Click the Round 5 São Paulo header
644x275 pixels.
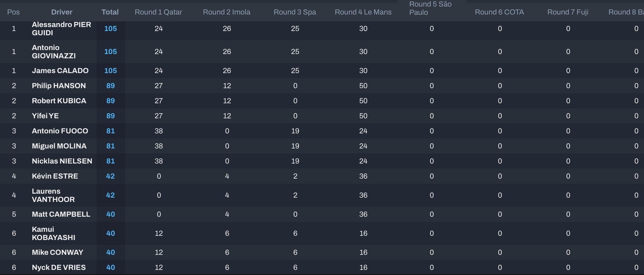430,8
